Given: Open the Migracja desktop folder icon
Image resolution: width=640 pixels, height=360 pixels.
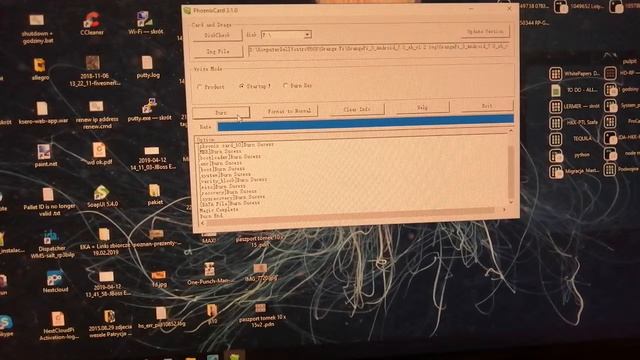Looking at the screenshot, I should pyautogui.click(x=574, y=171).
